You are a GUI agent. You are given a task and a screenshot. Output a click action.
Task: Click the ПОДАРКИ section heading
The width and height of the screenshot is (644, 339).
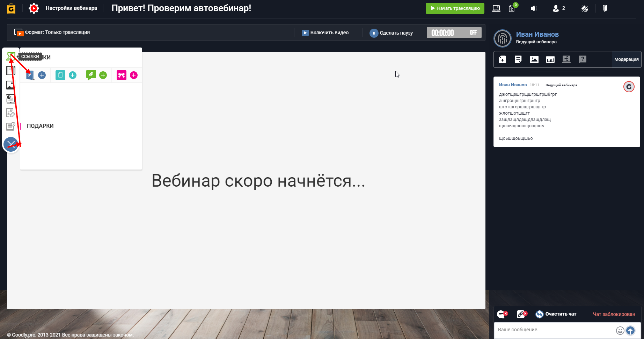[x=40, y=126]
